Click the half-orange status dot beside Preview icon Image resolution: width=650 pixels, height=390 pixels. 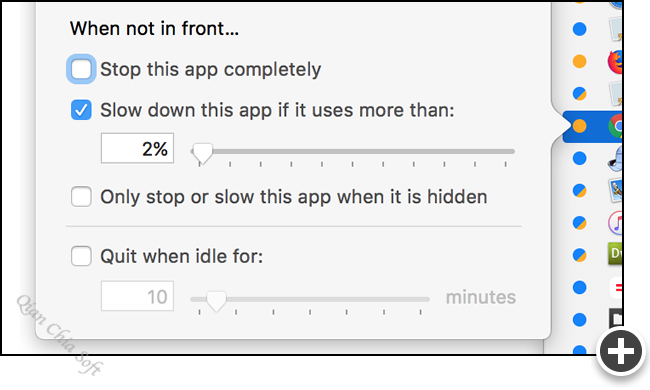pyautogui.click(x=580, y=191)
